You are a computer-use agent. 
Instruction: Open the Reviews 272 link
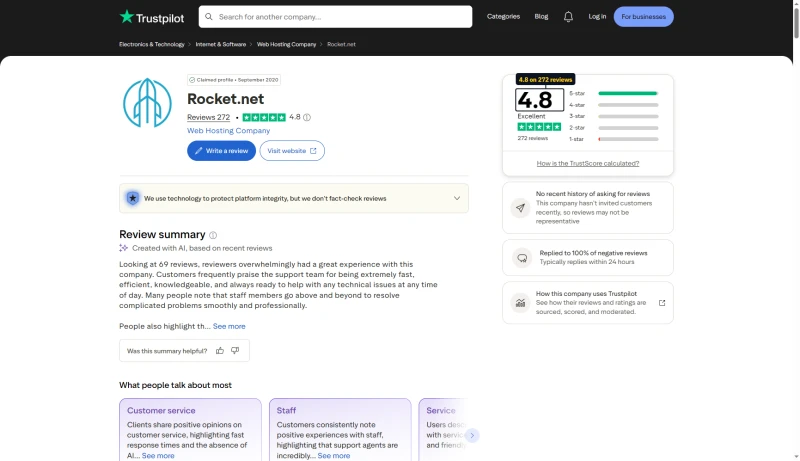pyautogui.click(x=208, y=117)
